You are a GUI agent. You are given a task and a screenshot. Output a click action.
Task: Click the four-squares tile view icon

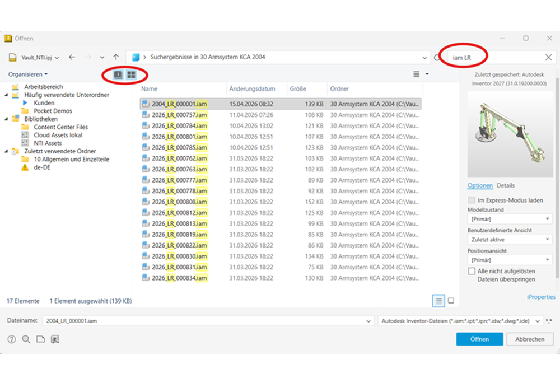pos(131,74)
